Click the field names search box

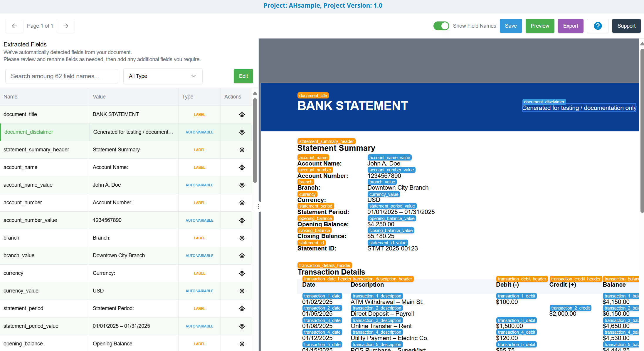coord(62,76)
